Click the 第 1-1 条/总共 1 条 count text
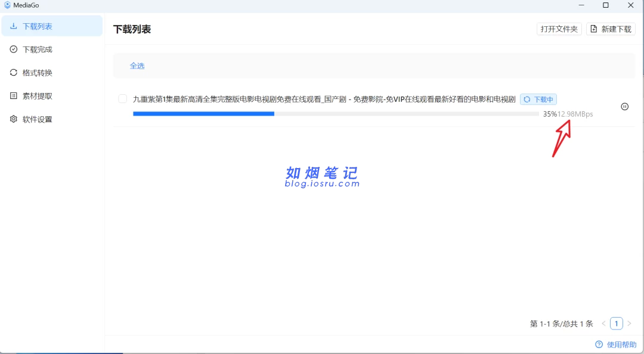644x354 pixels. [x=562, y=324]
